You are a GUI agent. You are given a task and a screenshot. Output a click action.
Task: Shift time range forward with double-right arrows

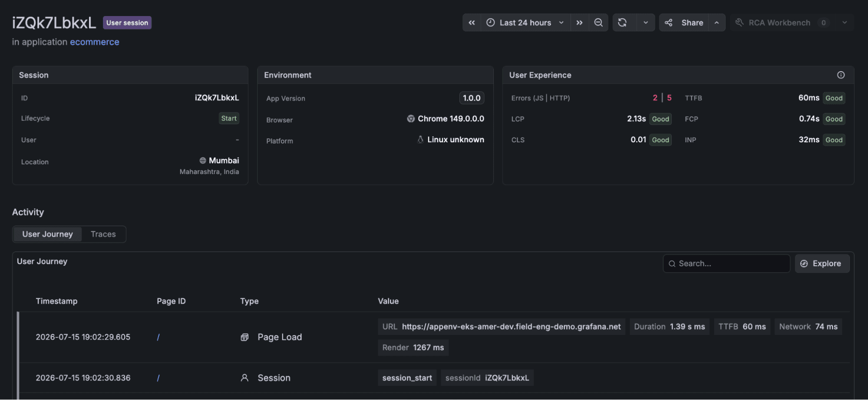(579, 23)
